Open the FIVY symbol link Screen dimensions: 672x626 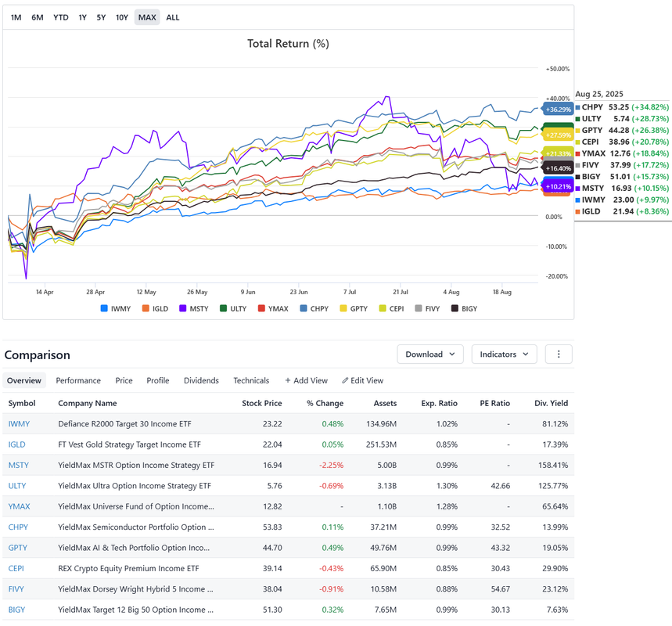16,588
